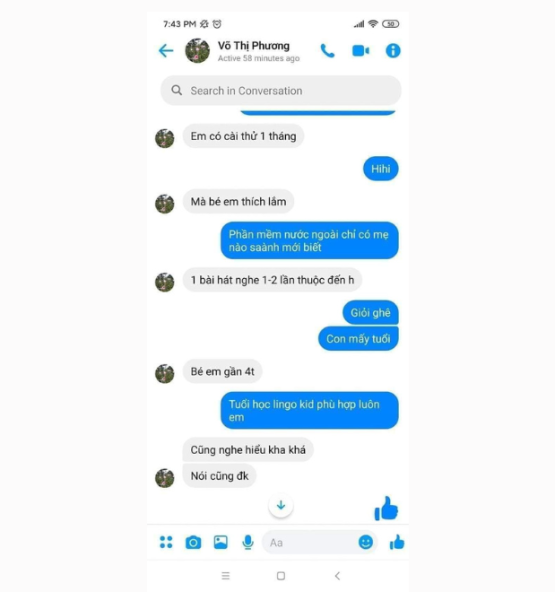Image resolution: width=555 pixels, height=592 pixels.
Task: Open conversation info with the i icon
Action: pyautogui.click(x=393, y=51)
